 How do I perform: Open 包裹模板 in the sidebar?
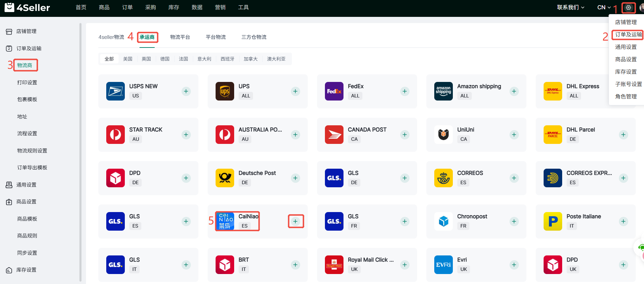[27, 99]
